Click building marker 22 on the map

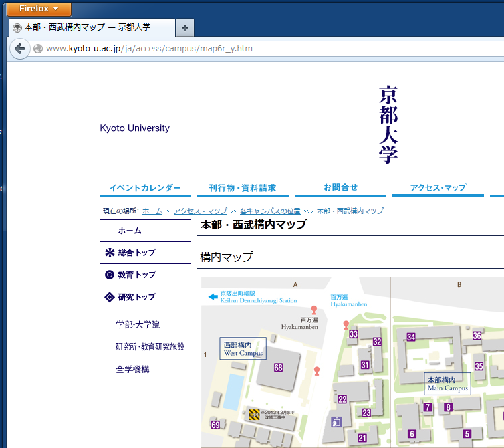342,399
